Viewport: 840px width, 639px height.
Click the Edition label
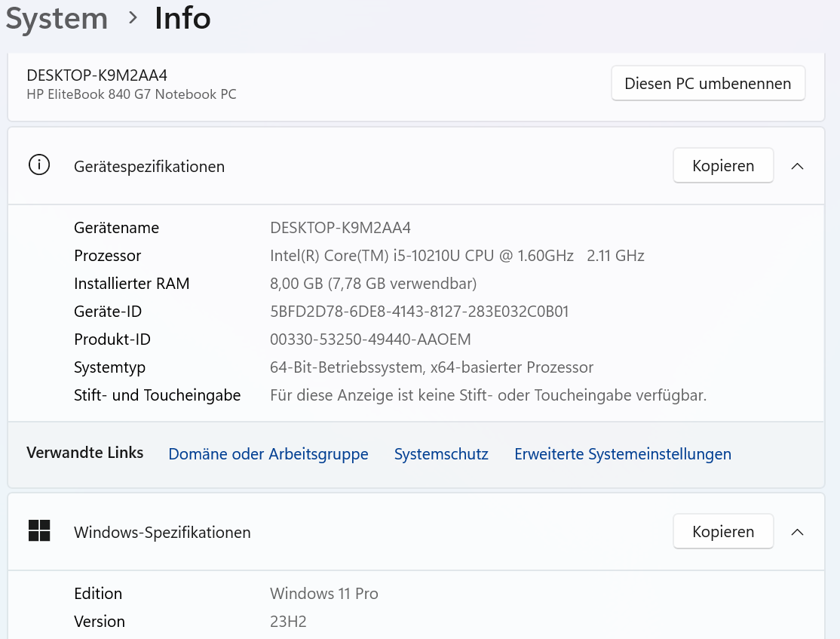[98, 594]
